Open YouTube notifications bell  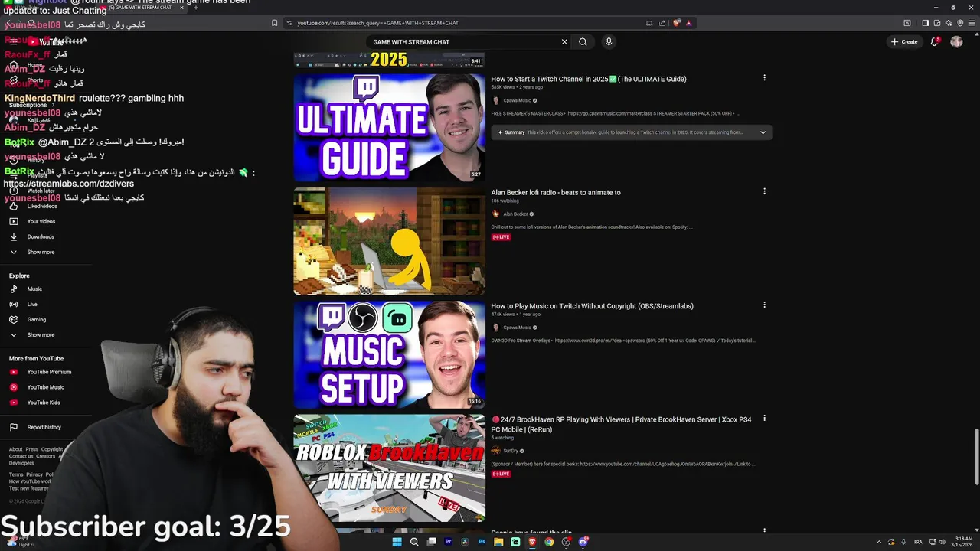point(934,42)
